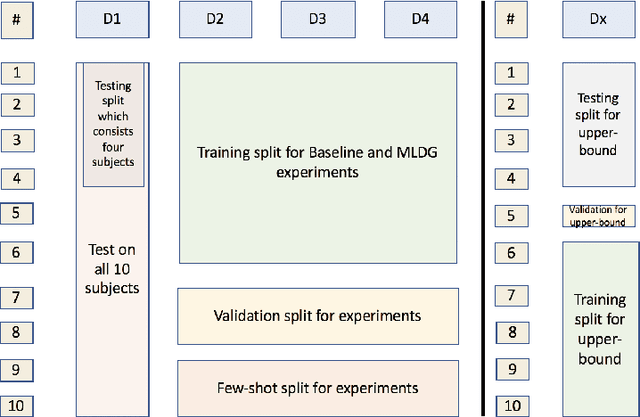Screen dimensions: 640x417
Task: Select the D4 column header
Action: (x=421, y=19)
